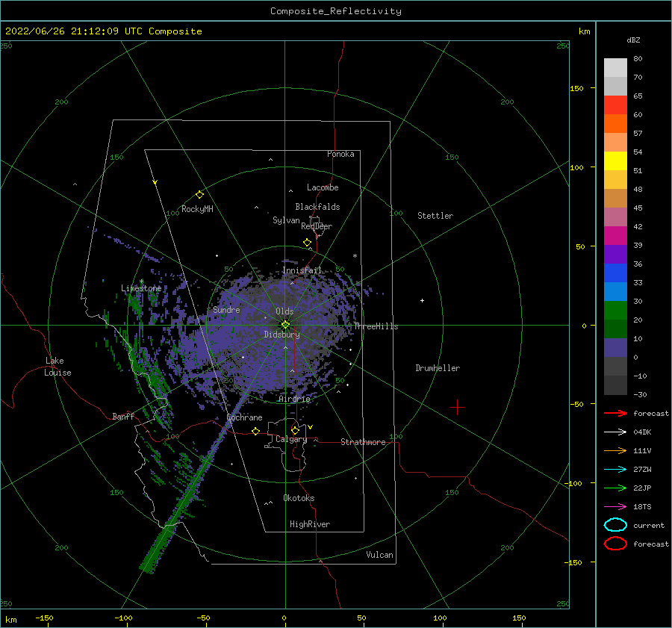672x628 pixels.
Task: Click the Okotoks label
Action: pos(299,498)
